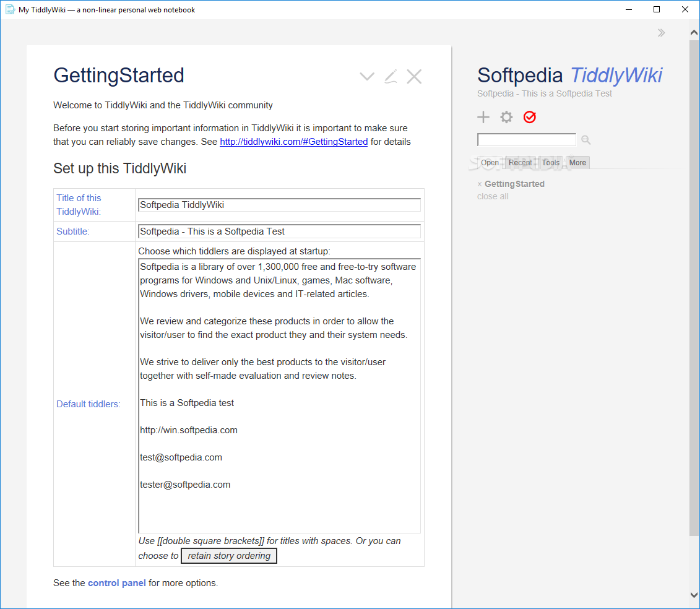Screen dimensions: 700x609
Task: Click close all link in sidebar
Action: point(493,196)
